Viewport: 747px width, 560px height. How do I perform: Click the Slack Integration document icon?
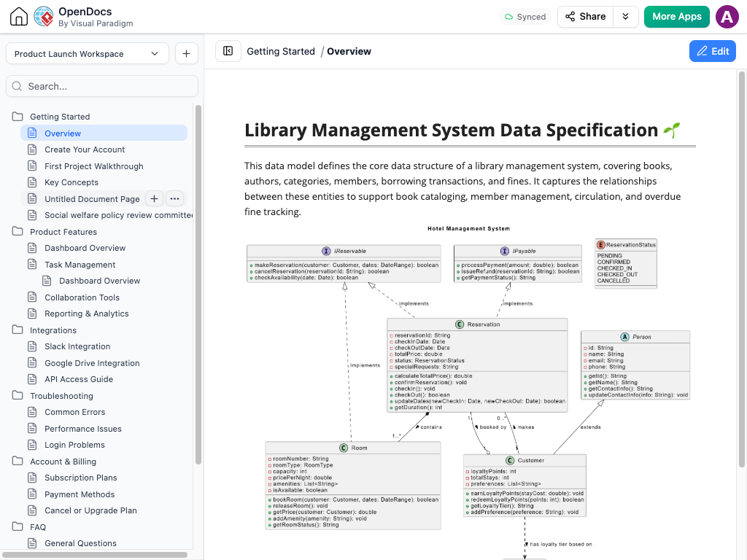[x=32, y=346]
